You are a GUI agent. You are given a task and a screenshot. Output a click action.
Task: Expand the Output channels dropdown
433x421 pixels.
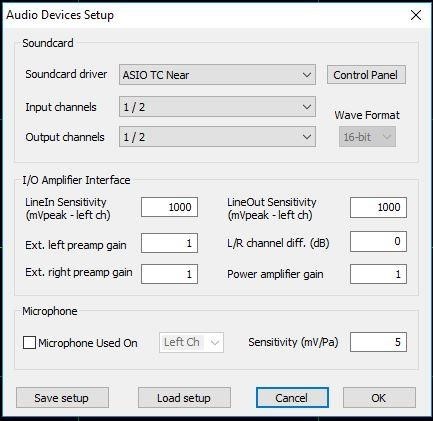tap(217, 137)
